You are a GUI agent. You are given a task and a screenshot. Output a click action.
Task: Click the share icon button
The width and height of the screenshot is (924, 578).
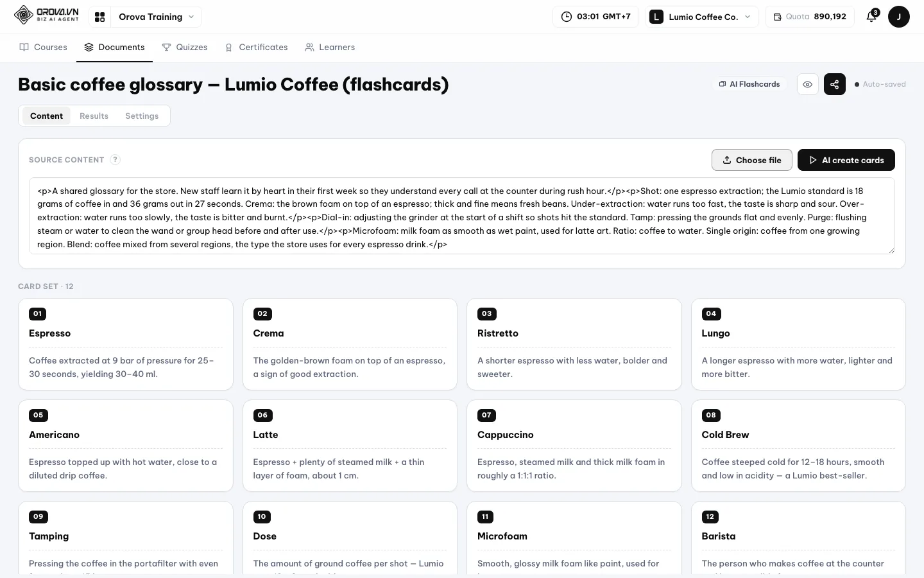pyautogui.click(x=834, y=84)
